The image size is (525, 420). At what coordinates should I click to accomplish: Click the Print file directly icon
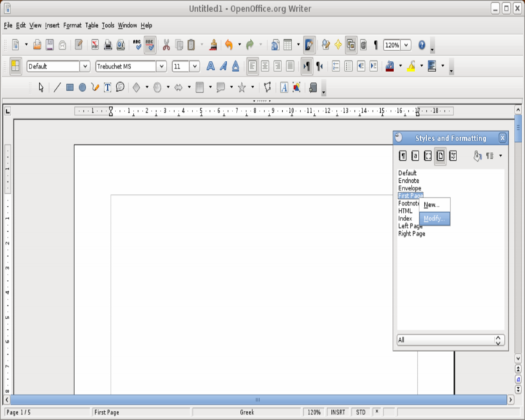pos(108,45)
